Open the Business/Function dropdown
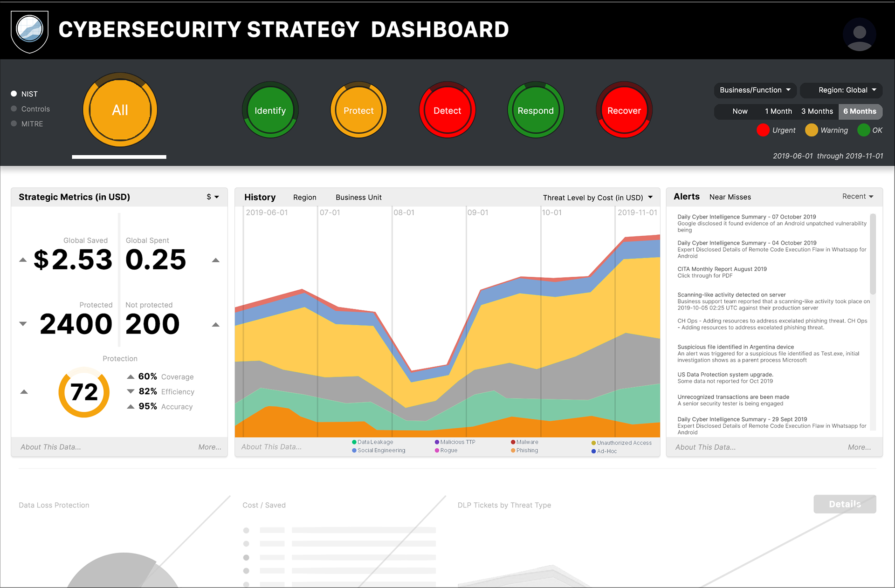This screenshot has height=588, width=895. pos(755,90)
